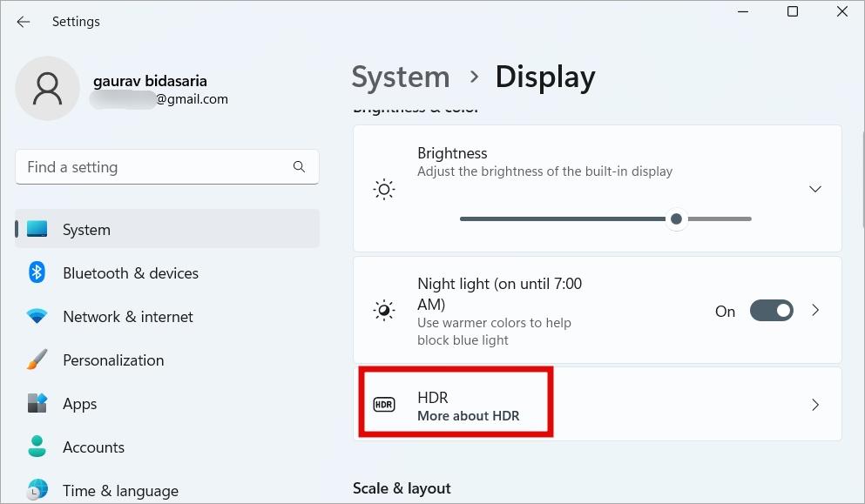Click the Accounts person icon

click(x=37, y=447)
